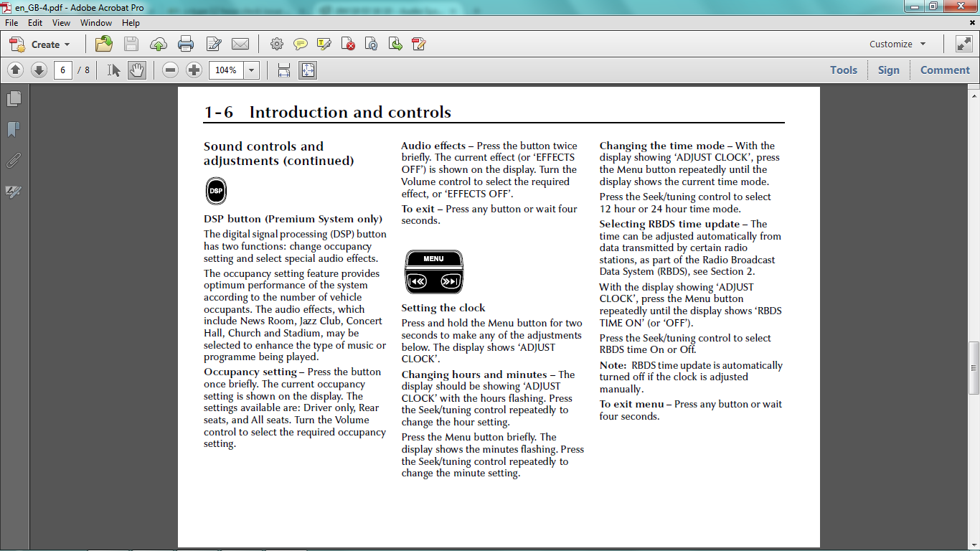980x551 pixels.
Task: Send file by email using the envelope icon
Action: (240, 44)
